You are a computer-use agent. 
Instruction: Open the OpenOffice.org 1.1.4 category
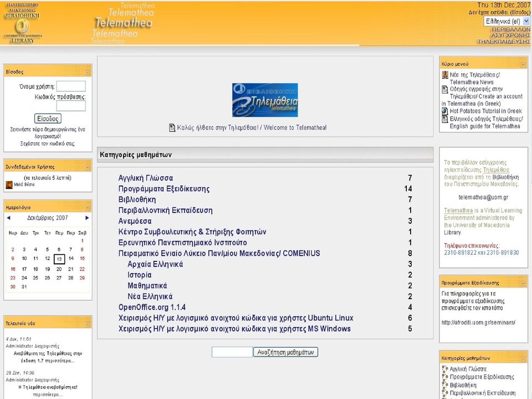(x=152, y=308)
